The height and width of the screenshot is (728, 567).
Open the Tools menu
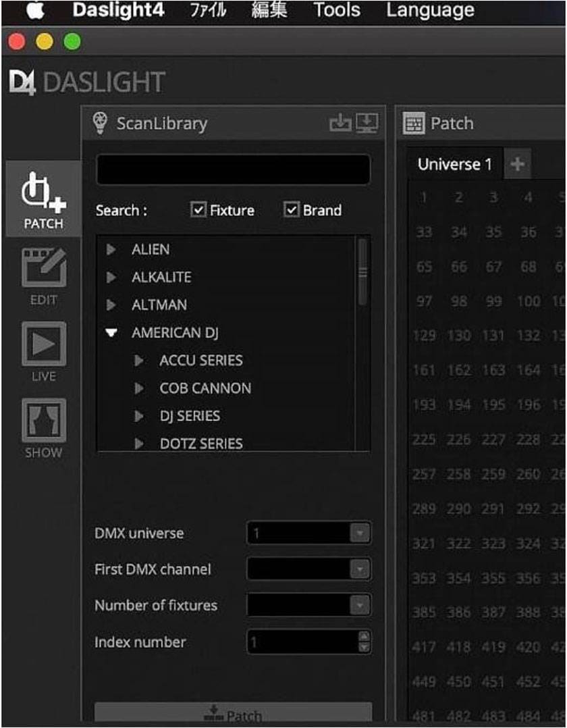pyautogui.click(x=336, y=11)
